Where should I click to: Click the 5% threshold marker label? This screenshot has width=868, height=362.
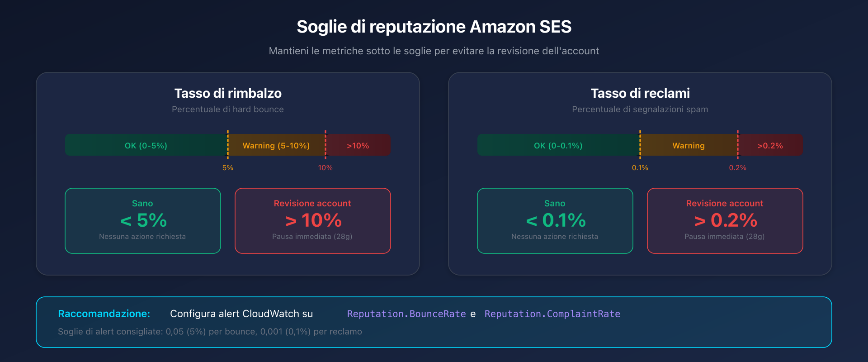point(228,168)
